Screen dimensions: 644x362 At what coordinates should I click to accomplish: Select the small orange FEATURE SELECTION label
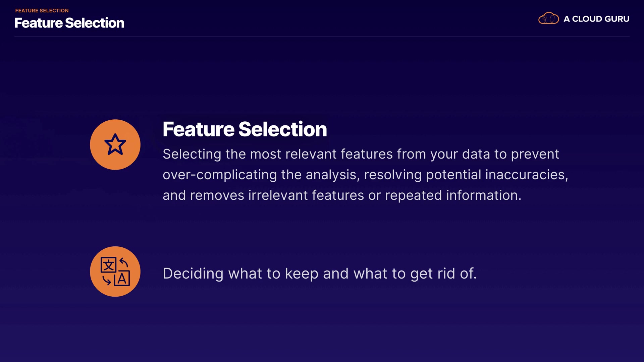pyautogui.click(x=42, y=11)
